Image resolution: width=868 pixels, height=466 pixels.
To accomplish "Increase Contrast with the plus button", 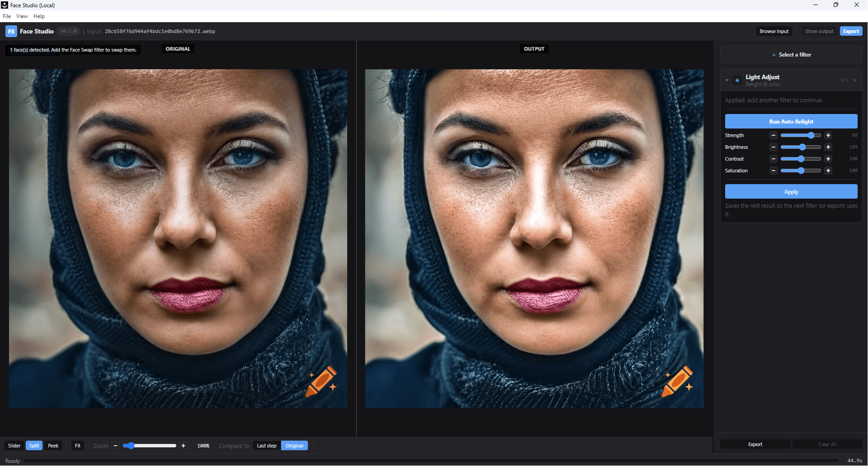I will click(828, 159).
